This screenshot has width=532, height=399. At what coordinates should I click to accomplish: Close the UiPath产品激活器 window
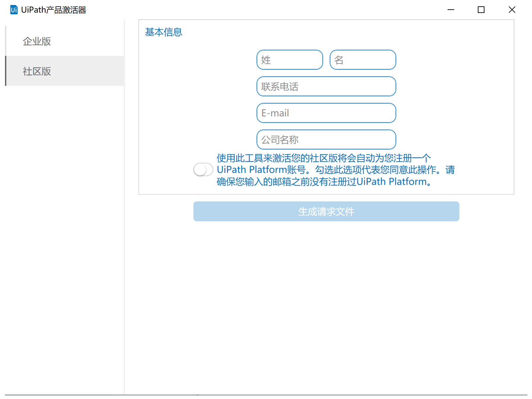pyautogui.click(x=512, y=10)
